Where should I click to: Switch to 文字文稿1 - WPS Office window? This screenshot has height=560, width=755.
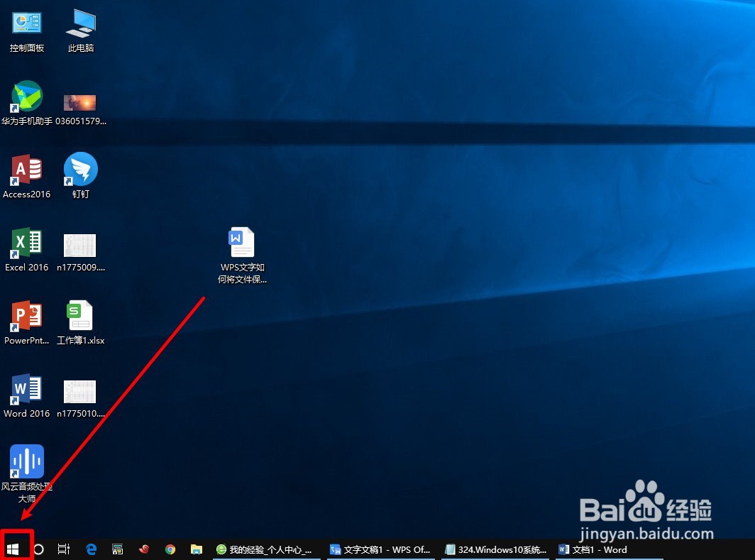(x=381, y=549)
